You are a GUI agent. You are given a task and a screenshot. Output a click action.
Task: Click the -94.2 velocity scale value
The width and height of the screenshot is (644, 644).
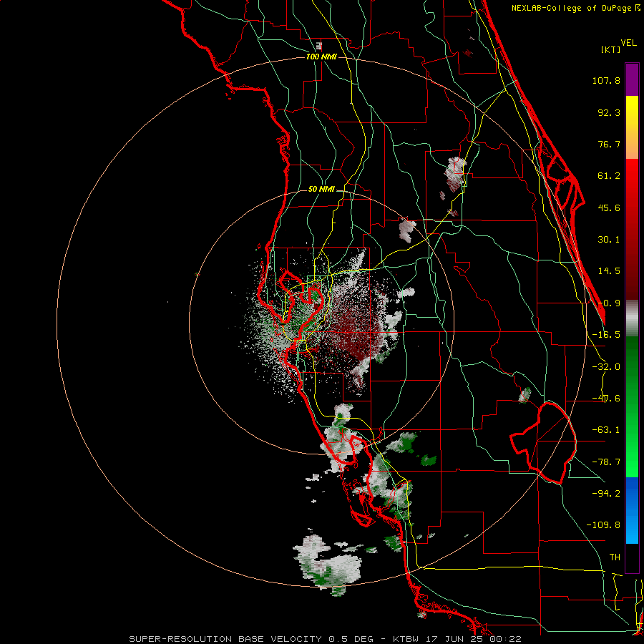[x=606, y=494]
